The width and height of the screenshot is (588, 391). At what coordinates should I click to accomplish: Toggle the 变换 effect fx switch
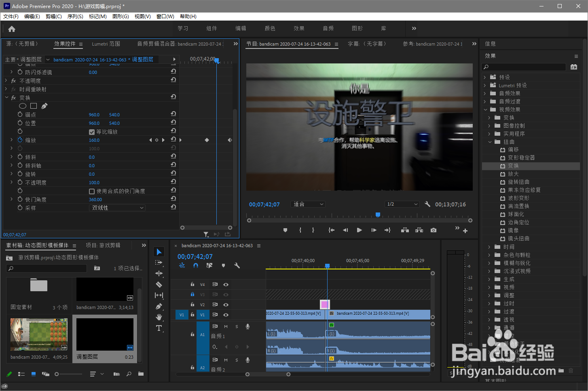(x=13, y=98)
